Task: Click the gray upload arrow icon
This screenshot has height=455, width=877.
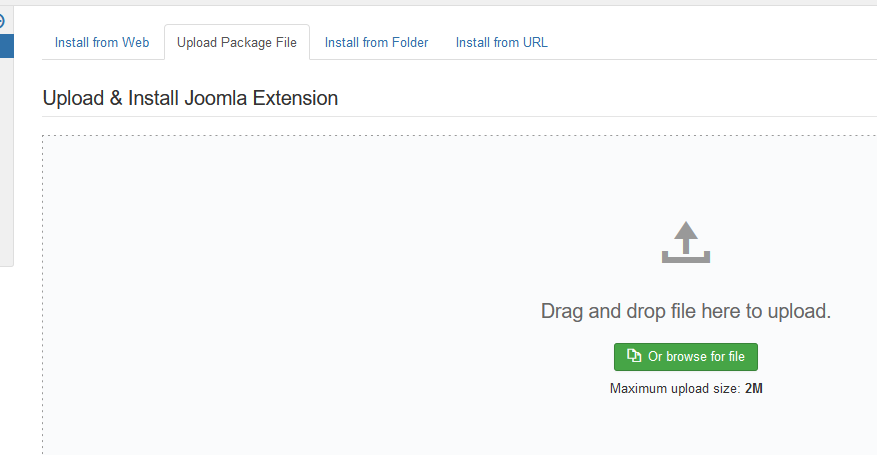Action: point(685,242)
